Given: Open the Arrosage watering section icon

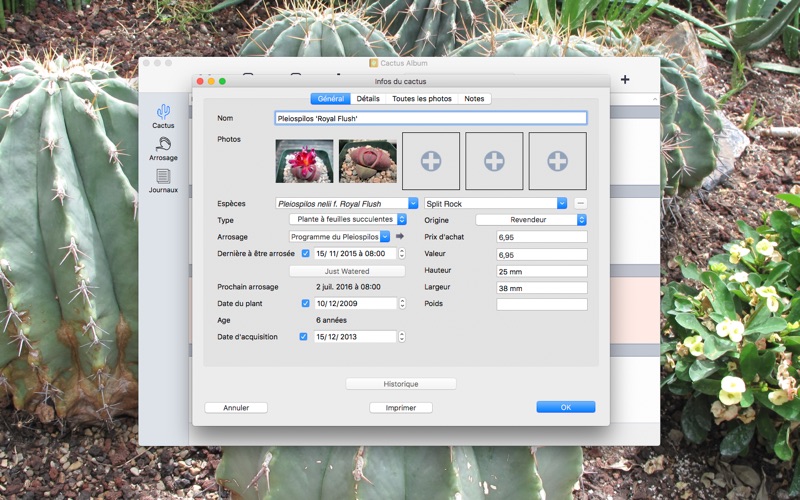Looking at the screenshot, I should [163, 149].
